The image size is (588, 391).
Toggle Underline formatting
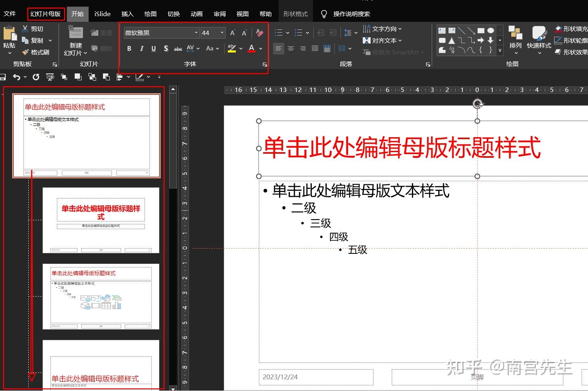pos(153,48)
